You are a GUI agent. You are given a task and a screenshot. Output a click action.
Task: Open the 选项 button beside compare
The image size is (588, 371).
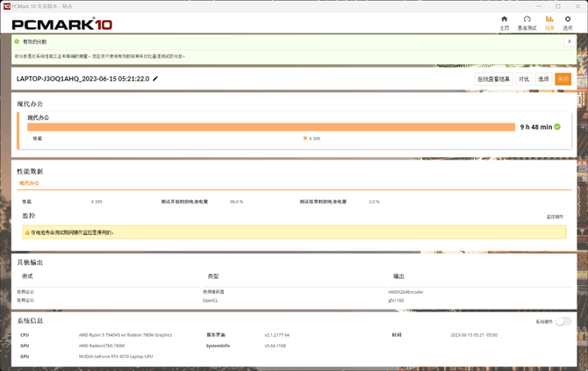[x=543, y=79]
